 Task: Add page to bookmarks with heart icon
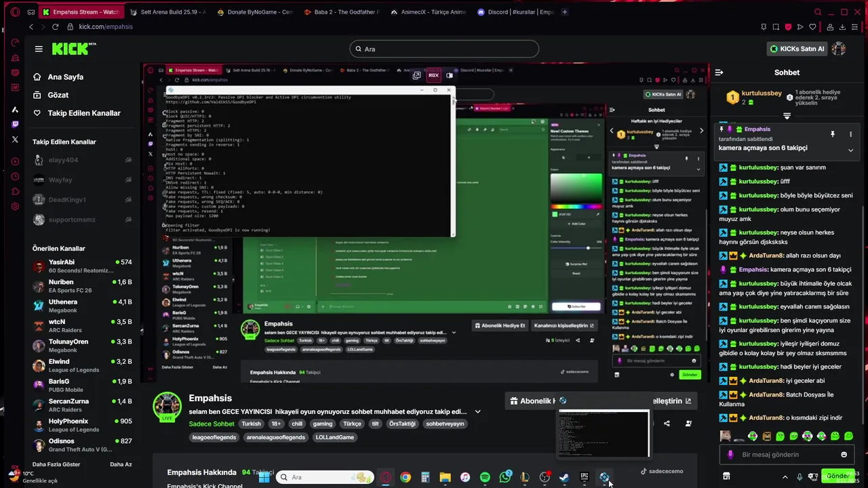click(812, 27)
